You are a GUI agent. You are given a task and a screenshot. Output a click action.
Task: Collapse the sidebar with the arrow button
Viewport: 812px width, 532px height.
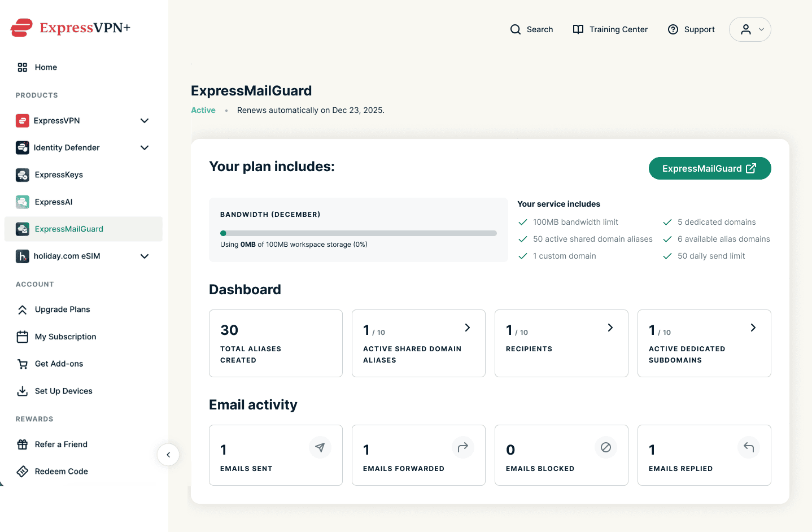(168, 455)
